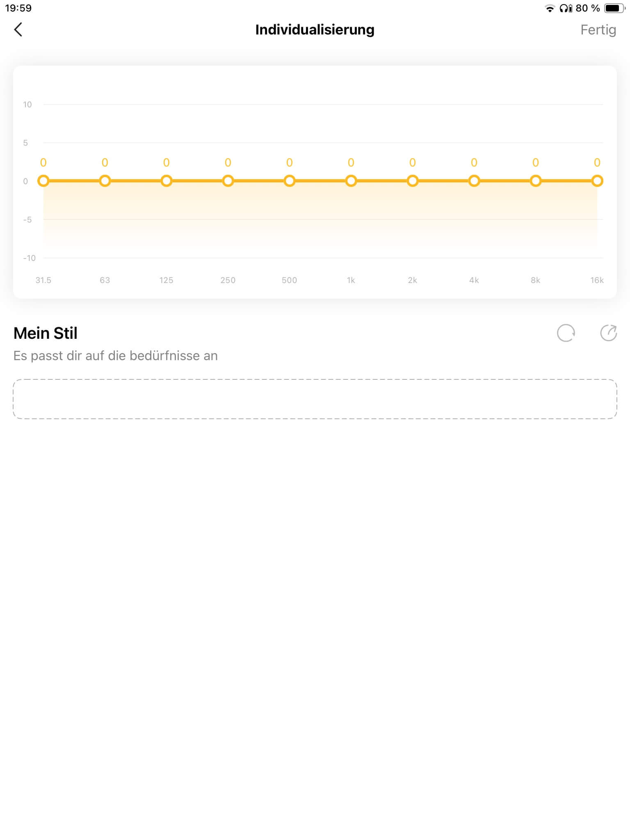Select the 1k band handle
The height and width of the screenshot is (840, 630).
pos(351,181)
